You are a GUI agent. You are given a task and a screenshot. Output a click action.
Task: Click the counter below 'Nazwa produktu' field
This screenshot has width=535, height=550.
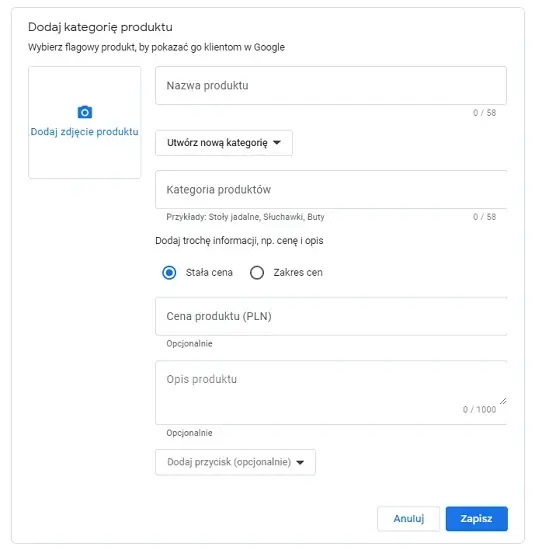(484, 113)
